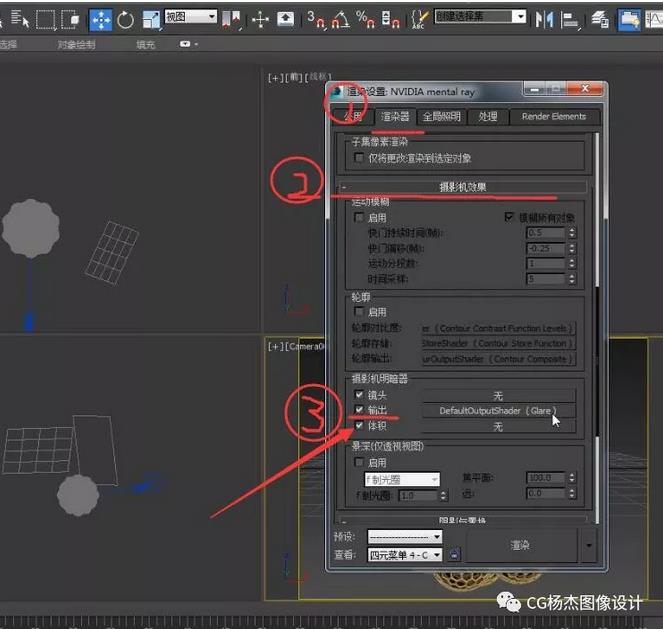Image resolution: width=663 pixels, height=629 pixels.
Task: Switch to the 处理 tab
Action: pos(488,117)
